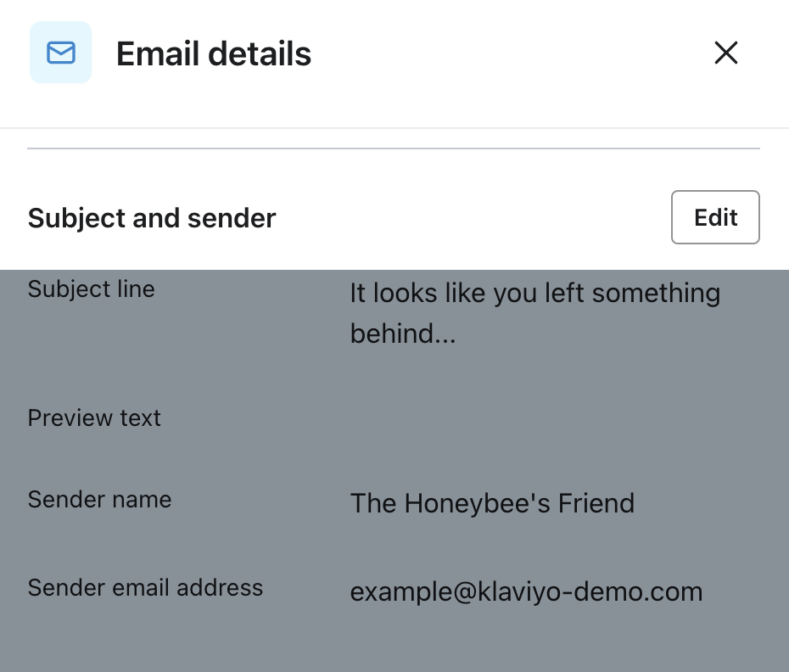Viewport: 789px width, 672px height.
Task: Select the sender name "The Honeybee's Friend"
Action: pyautogui.click(x=492, y=503)
